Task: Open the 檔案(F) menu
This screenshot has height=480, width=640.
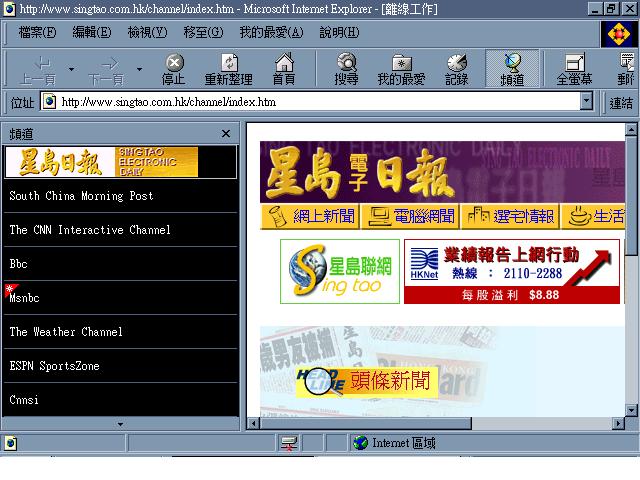Action: point(37,32)
